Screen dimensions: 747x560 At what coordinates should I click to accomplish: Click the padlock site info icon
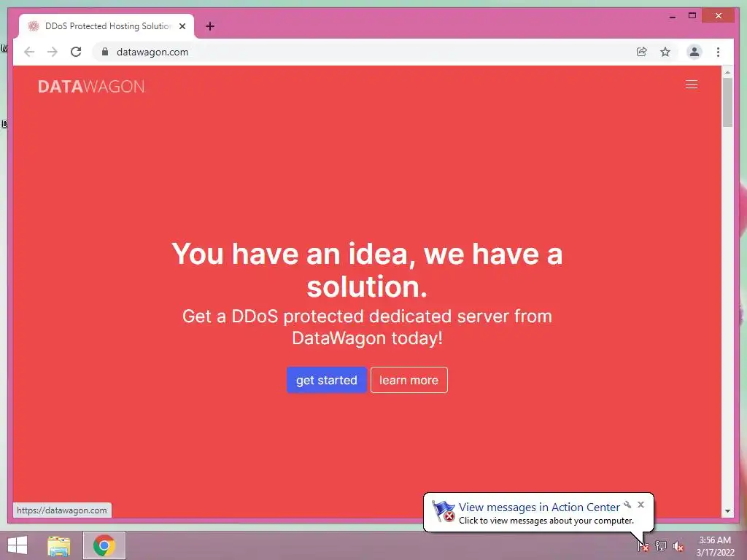tap(105, 52)
